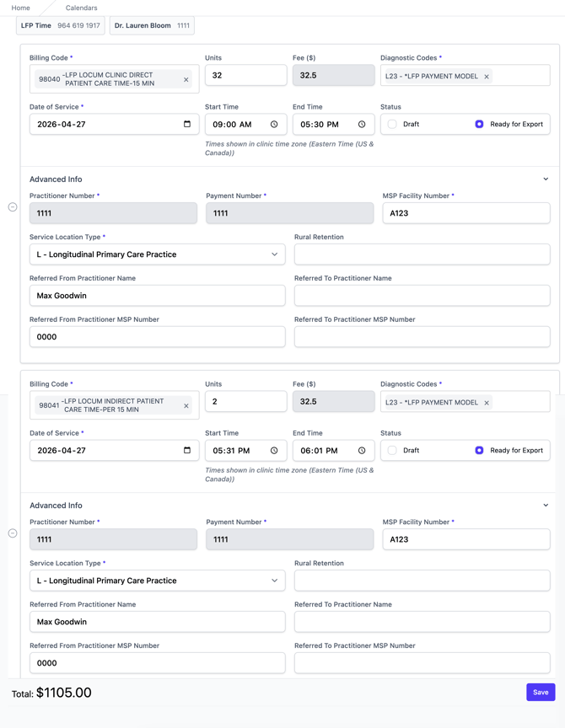565x728 pixels.
Task: Click the minus icon beside first claim entry
Action: click(13, 206)
